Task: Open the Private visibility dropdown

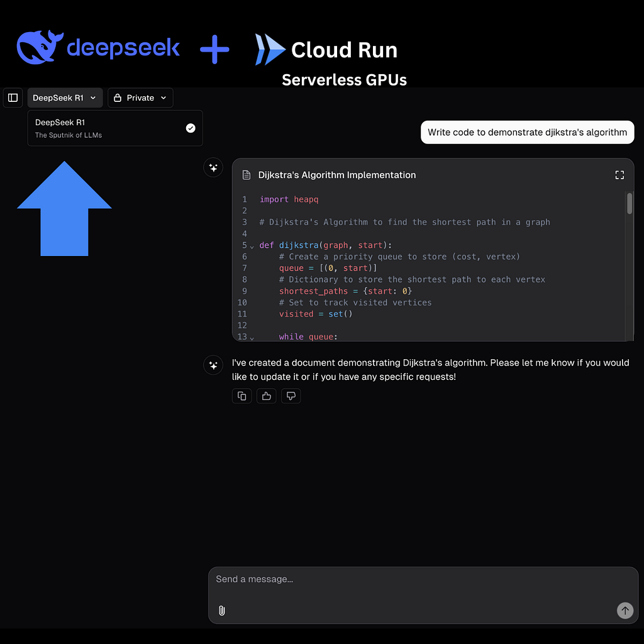Action: pos(140,97)
